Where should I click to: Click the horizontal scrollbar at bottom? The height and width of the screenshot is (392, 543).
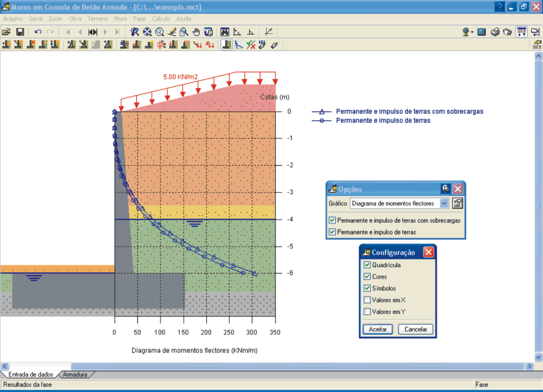(x=296, y=367)
